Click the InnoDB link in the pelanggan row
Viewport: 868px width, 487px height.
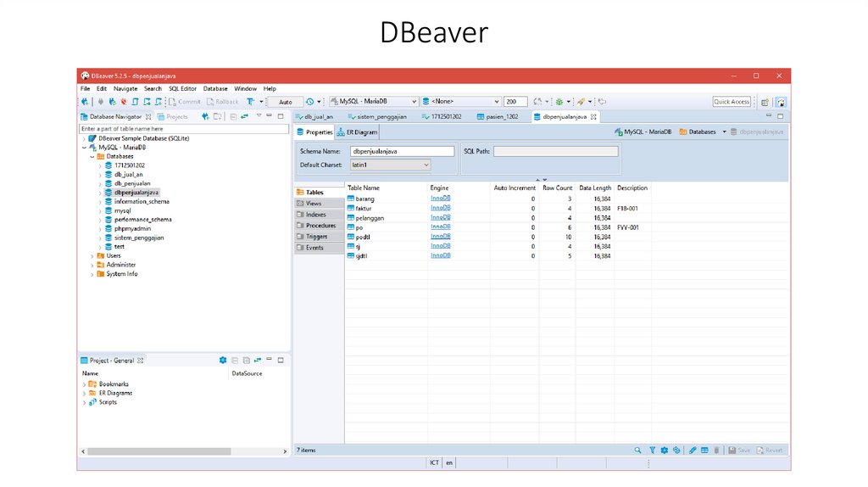click(x=441, y=218)
